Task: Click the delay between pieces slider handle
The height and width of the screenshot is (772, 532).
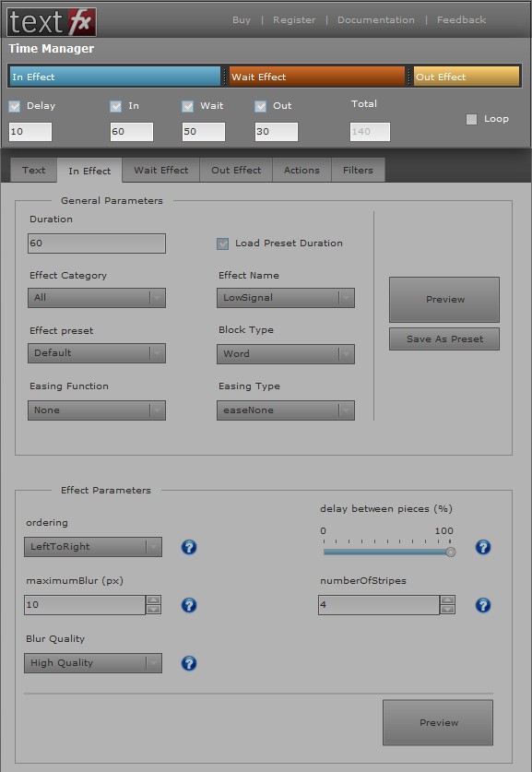Action: tap(450, 552)
